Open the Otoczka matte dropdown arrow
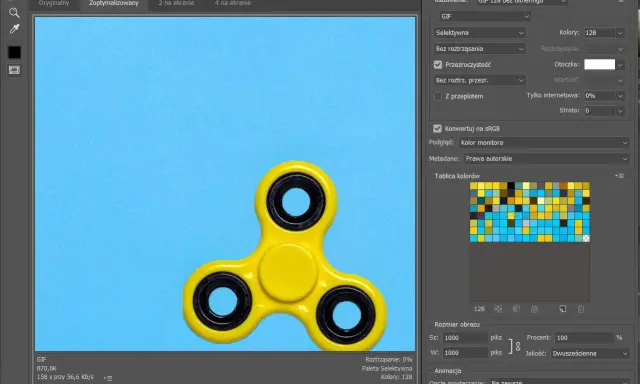Screen dimensions: 640x384 [x=620, y=65]
